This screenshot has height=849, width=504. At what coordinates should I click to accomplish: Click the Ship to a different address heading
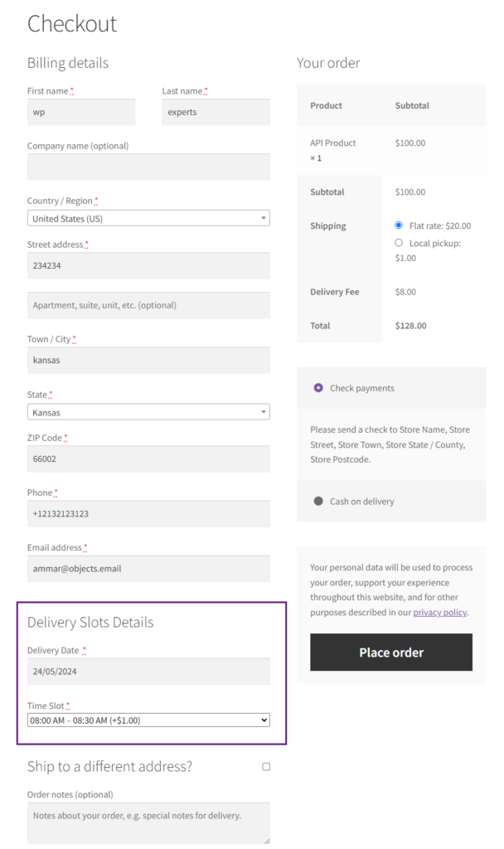[109, 766]
